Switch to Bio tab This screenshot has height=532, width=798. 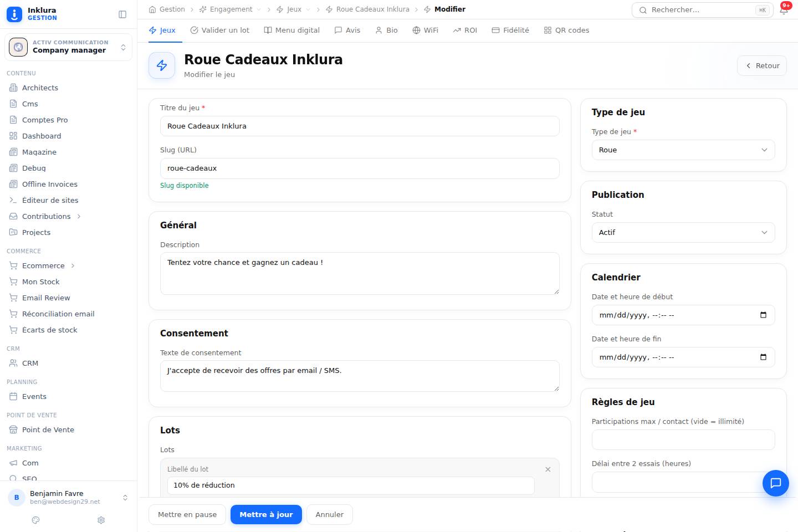(386, 30)
